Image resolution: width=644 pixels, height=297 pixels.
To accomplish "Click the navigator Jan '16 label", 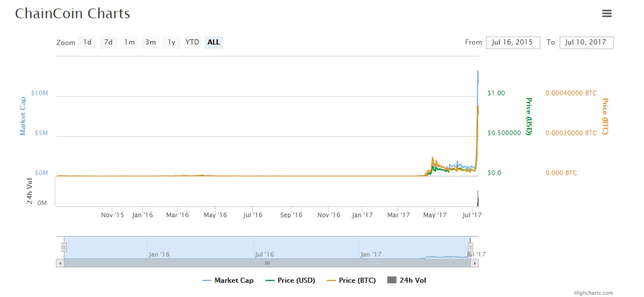I will tap(159, 254).
